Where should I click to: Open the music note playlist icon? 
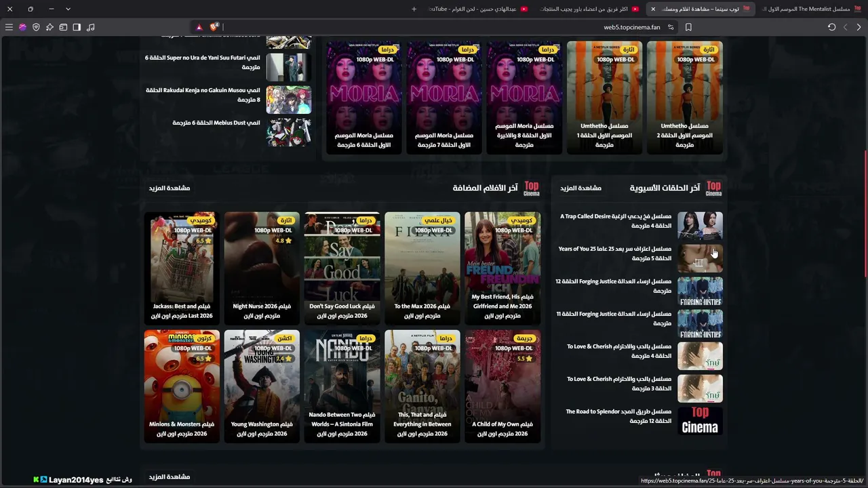(91, 27)
